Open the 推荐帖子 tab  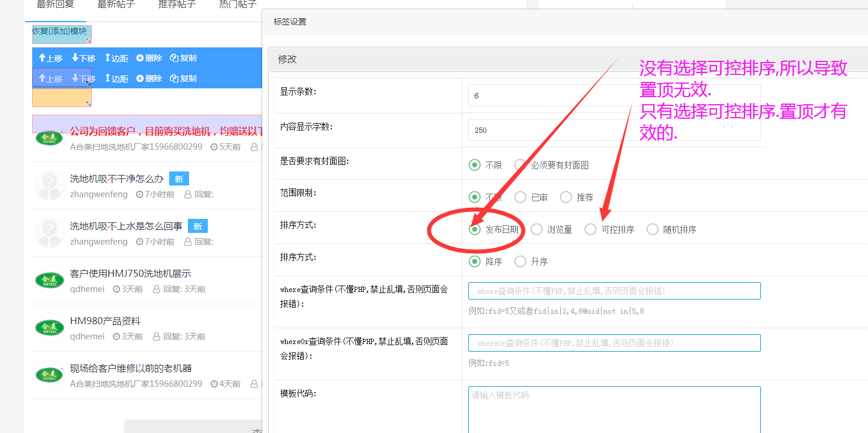click(x=177, y=5)
